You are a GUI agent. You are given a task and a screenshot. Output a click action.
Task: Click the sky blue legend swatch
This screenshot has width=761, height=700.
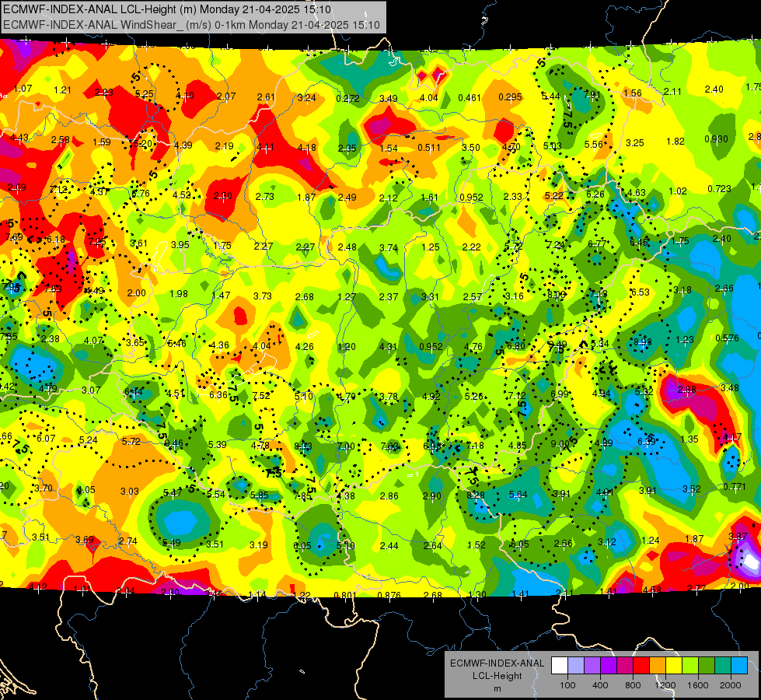[739, 666]
